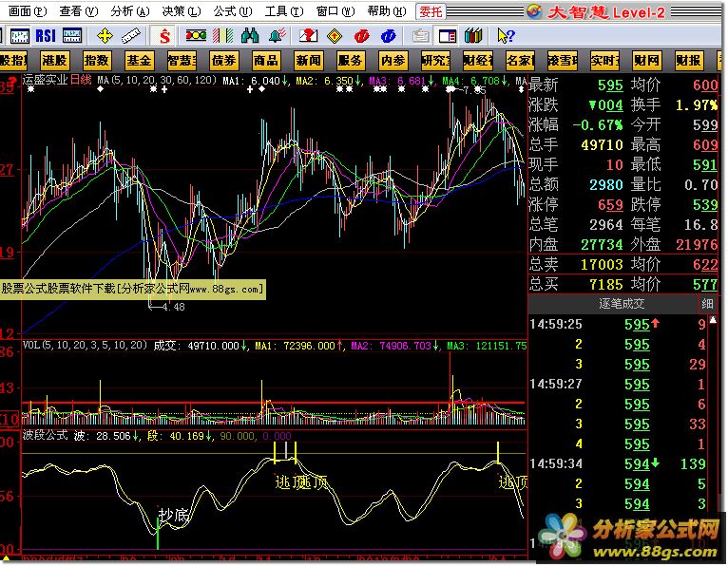Click the context help arrow icon
Image resolution: width=728 pixels, height=566 pixels.
506,35
